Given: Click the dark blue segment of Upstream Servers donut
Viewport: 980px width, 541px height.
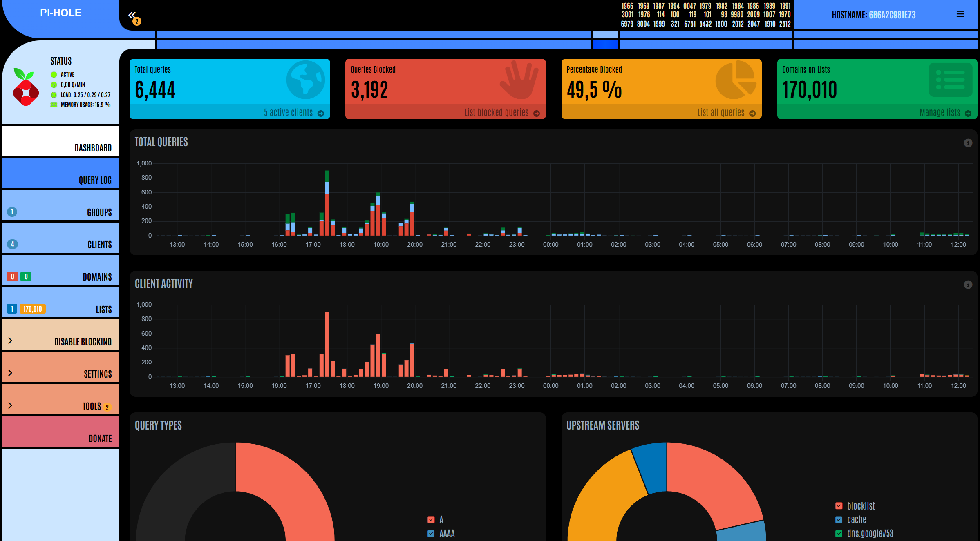Looking at the screenshot, I should coord(653,468).
